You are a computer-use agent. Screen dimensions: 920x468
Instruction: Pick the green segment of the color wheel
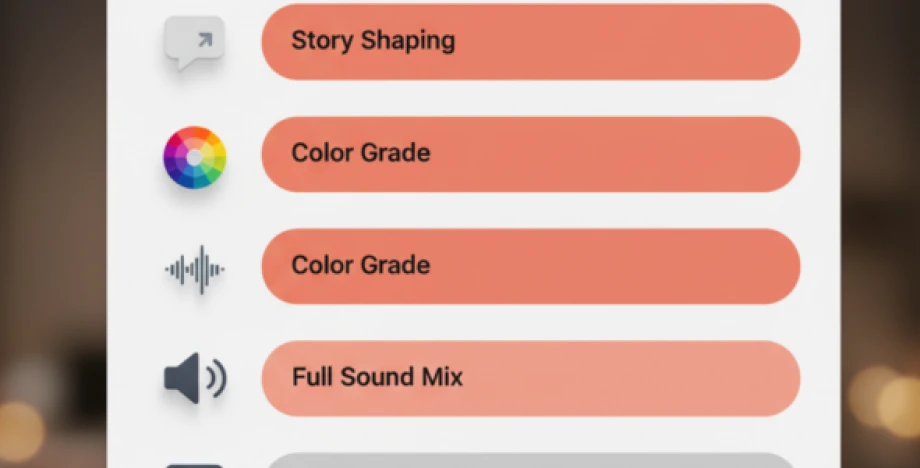coord(214,173)
